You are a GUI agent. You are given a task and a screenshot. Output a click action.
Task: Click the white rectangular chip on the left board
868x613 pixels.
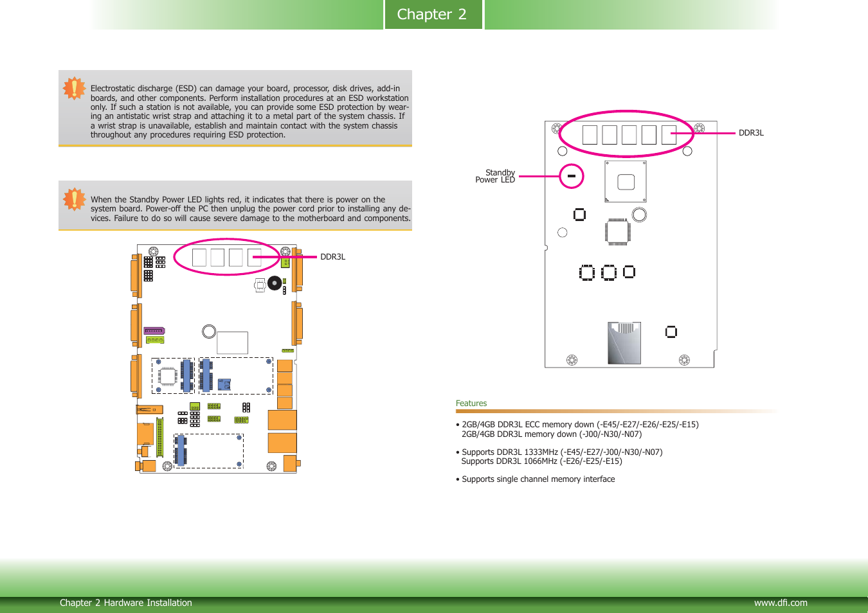click(x=232, y=342)
